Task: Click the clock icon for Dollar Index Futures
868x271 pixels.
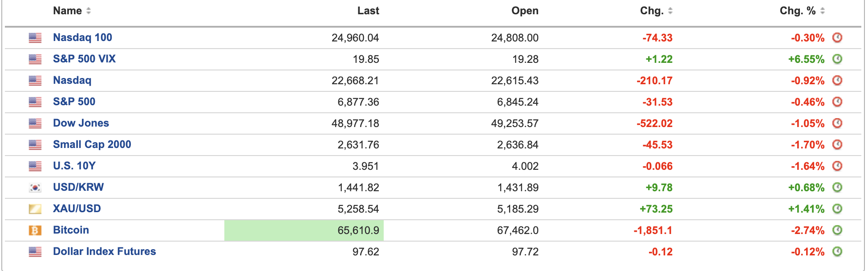Action: click(837, 251)
